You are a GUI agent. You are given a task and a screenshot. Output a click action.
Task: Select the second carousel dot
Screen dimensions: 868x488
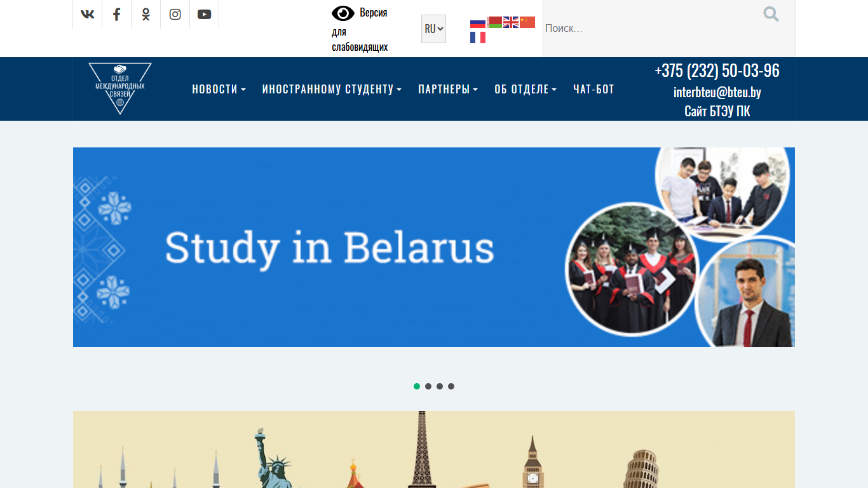428,386
